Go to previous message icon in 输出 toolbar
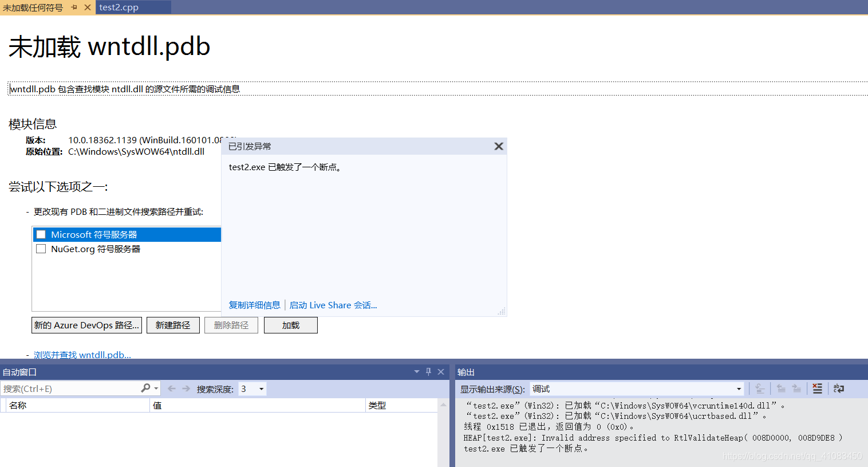 [x=781, y=388]
